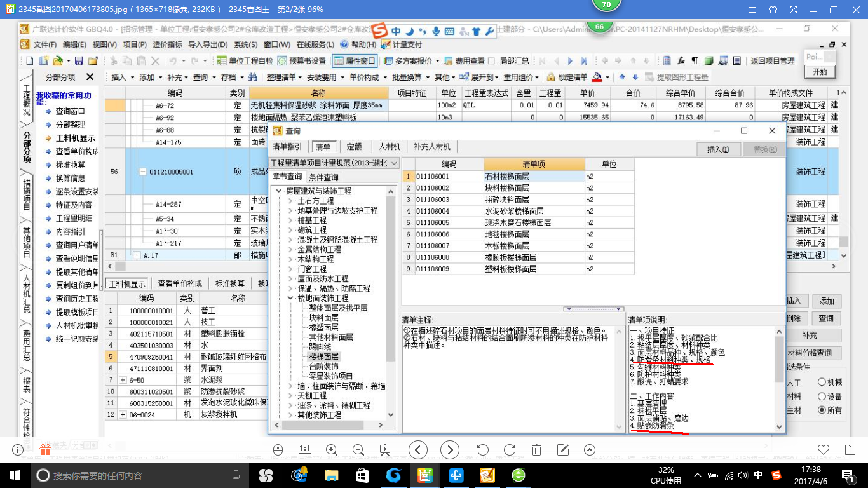Collapse the 房屋建筑与装饰工程 tree node

(278, 191)
